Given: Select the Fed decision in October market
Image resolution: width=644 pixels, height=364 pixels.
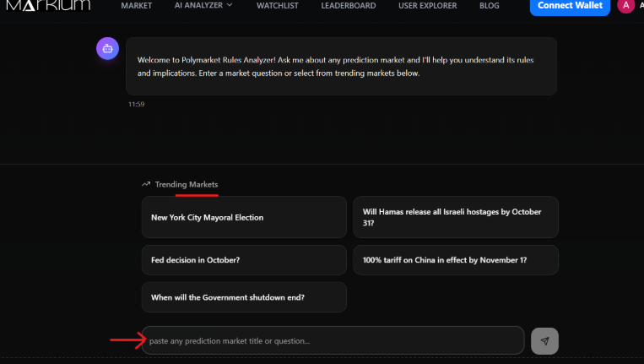Looking at the screenshot, I should [244, 260].
